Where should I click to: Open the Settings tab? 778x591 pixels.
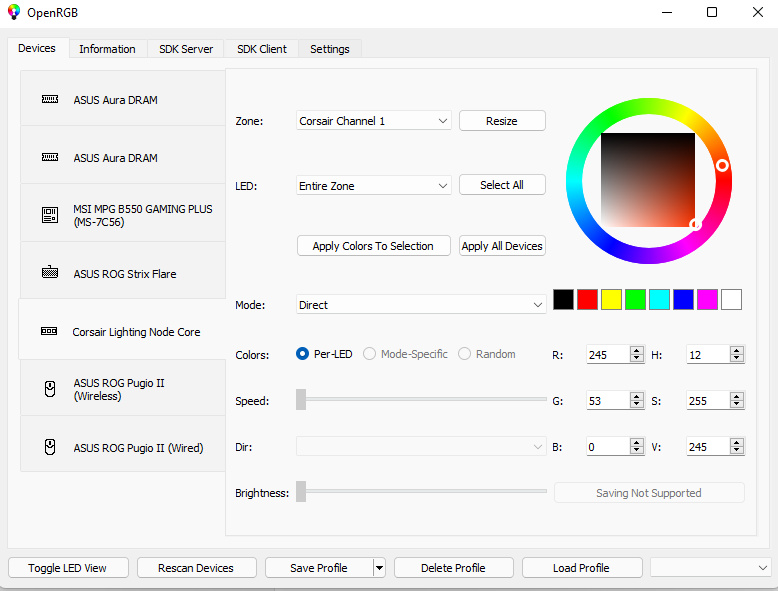tap(329, 49)
